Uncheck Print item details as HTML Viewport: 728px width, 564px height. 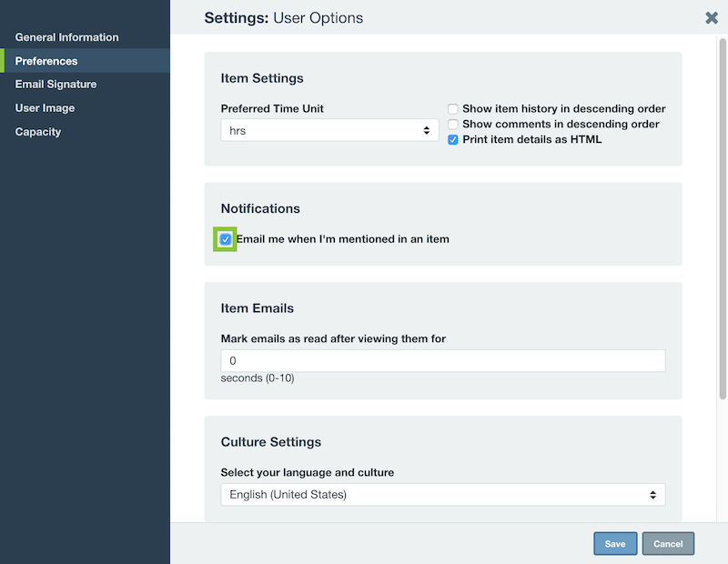click(x=452, y=140)
